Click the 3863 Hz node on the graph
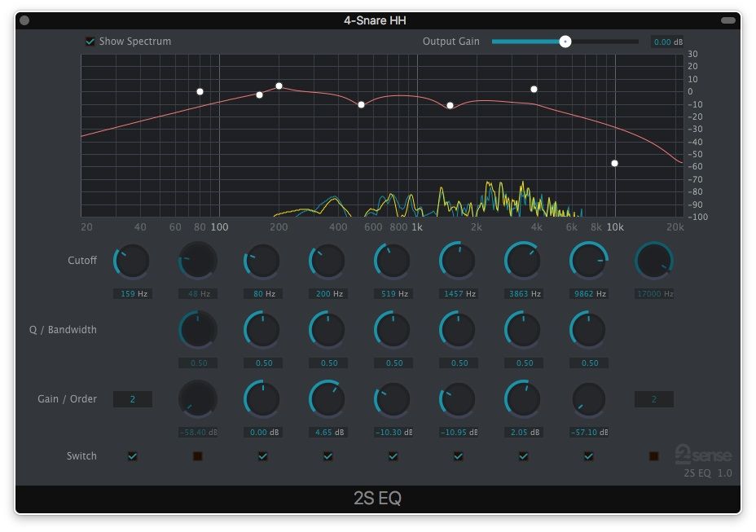This screenshot has height=532, width=756. 534,90
